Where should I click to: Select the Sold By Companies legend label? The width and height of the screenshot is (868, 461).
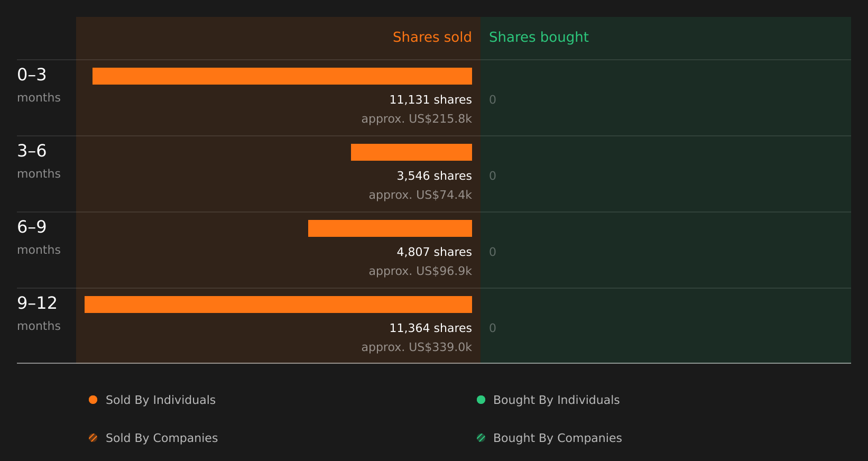tap(162, 438)
